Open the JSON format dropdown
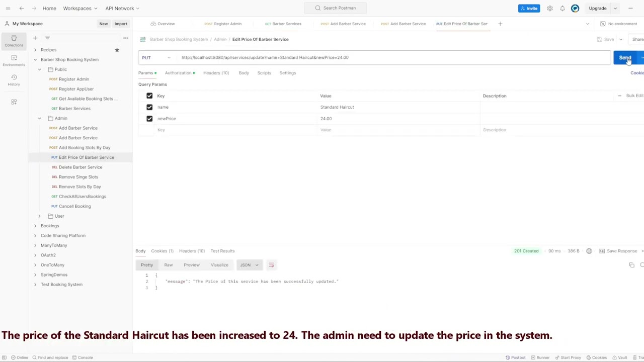Image resolution: width=644 pixels, height=362 pixels. [x=249, y=265]
